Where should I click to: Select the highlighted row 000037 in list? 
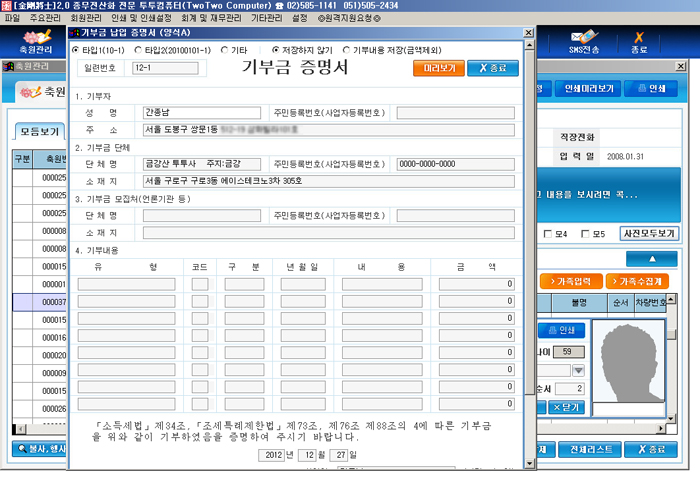(39, 302)
